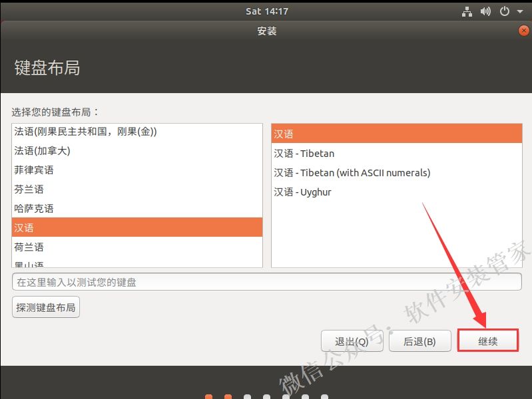Screen dimensions: 532x399
Task: Click the 后退(B) button
Action: tap(419, 341)
